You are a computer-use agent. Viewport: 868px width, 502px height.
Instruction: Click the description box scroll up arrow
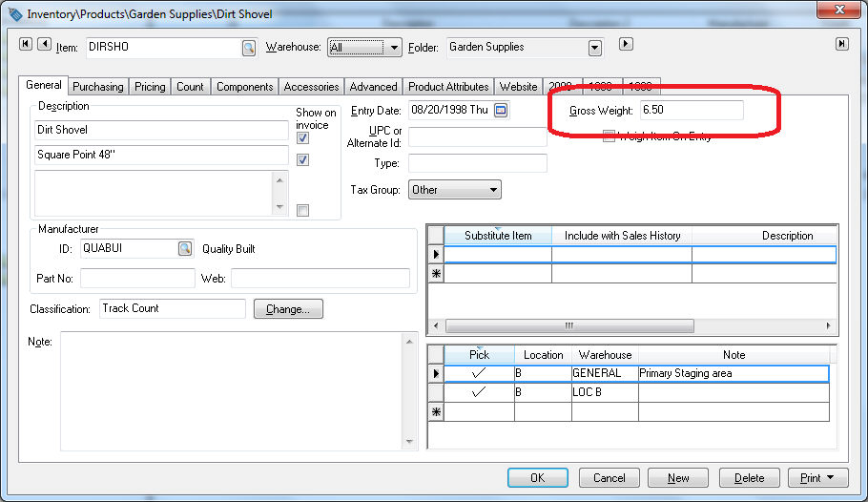click(279, 180)
